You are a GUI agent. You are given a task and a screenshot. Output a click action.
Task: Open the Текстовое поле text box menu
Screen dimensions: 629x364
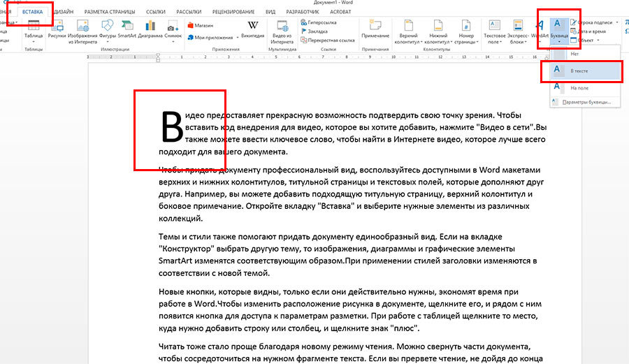pyautogui.click(x=494, y=31)
